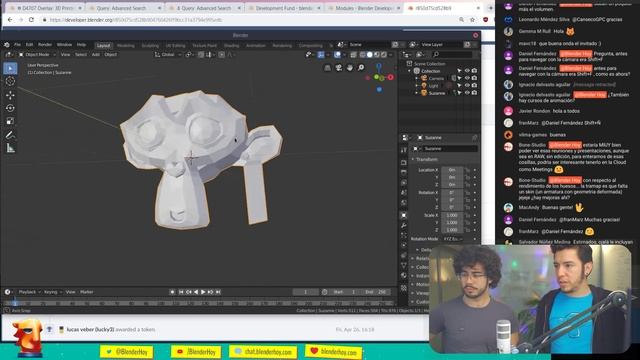Open the Playback dropdown in timeline
Screen dimensions: 640x360
[29, 292]
